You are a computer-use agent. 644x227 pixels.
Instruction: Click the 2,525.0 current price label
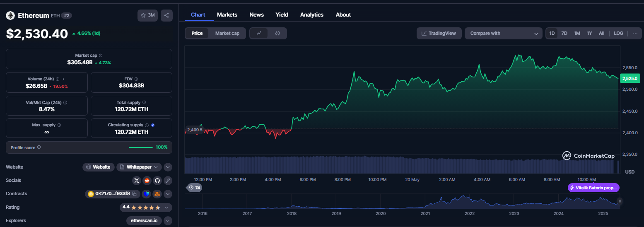[x=630, y=78]
